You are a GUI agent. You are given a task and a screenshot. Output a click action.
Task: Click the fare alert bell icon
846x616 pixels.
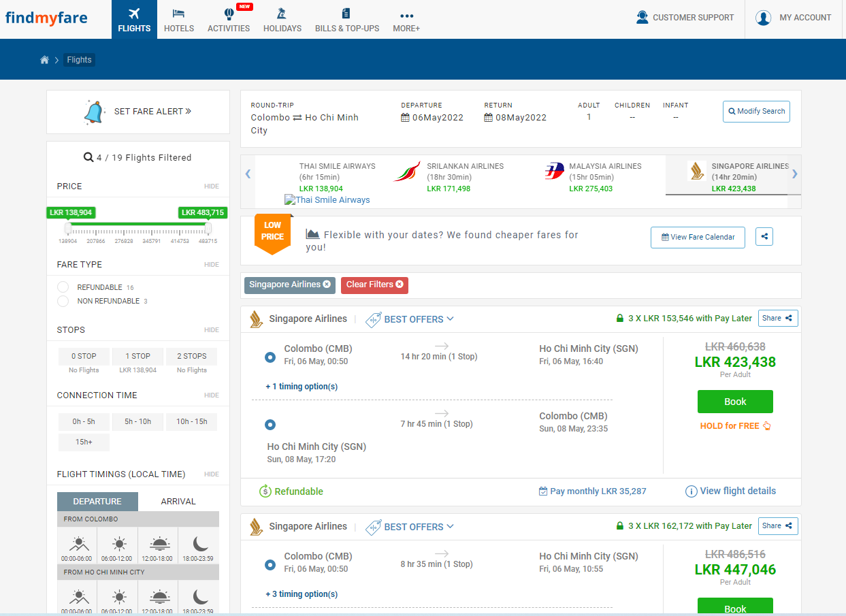[x=95, y=112]
